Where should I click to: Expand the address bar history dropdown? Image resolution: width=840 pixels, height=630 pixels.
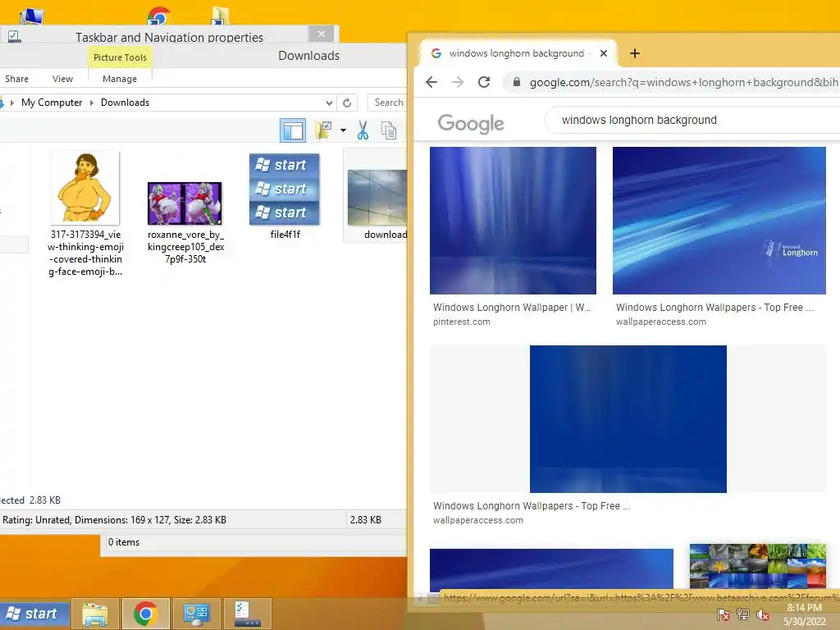pos(329,103)
